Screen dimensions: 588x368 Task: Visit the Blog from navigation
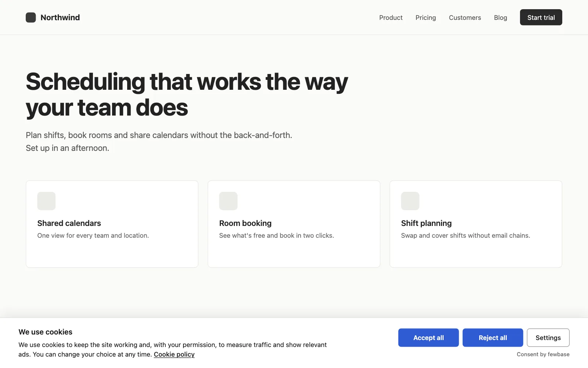coord(501,18)
